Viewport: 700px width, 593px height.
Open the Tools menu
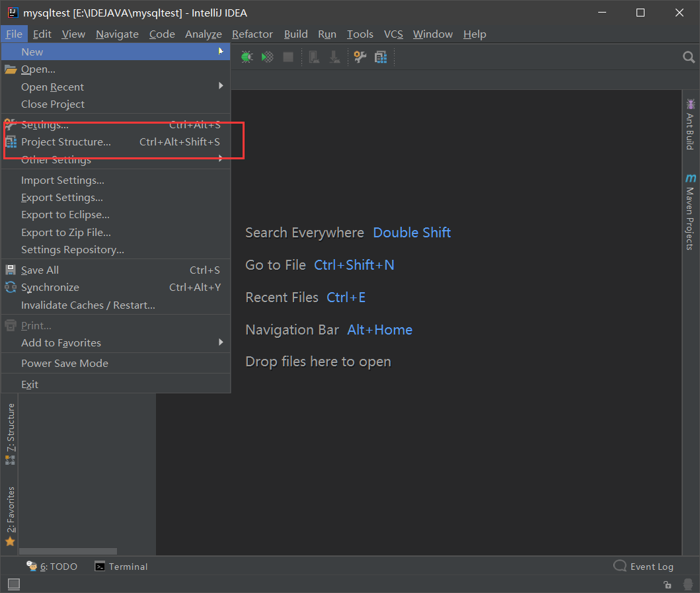pyautogui.click(x=360, y=34)
